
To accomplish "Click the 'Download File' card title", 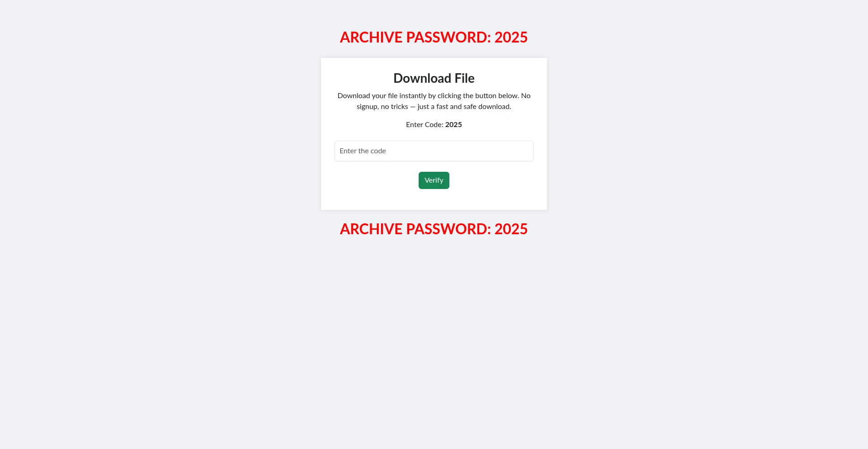I will 434,78.
